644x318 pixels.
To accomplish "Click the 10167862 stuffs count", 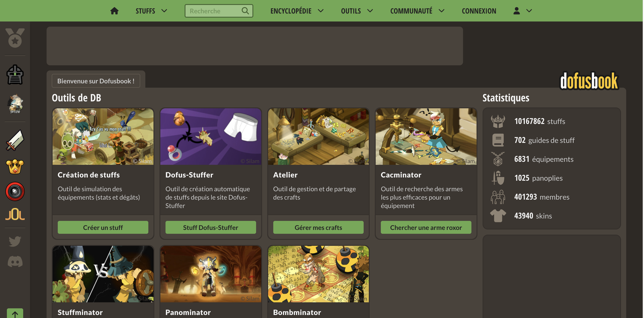I will click(539, 121).
